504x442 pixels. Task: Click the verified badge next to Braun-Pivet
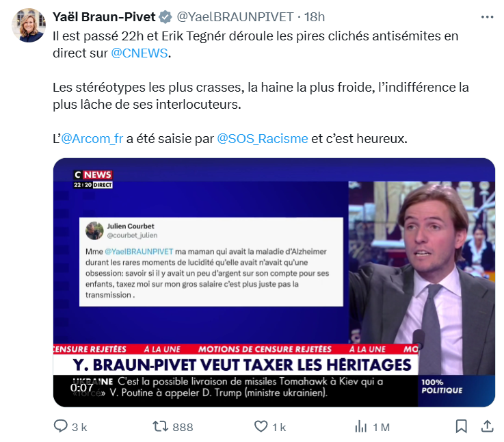[165, 17]
